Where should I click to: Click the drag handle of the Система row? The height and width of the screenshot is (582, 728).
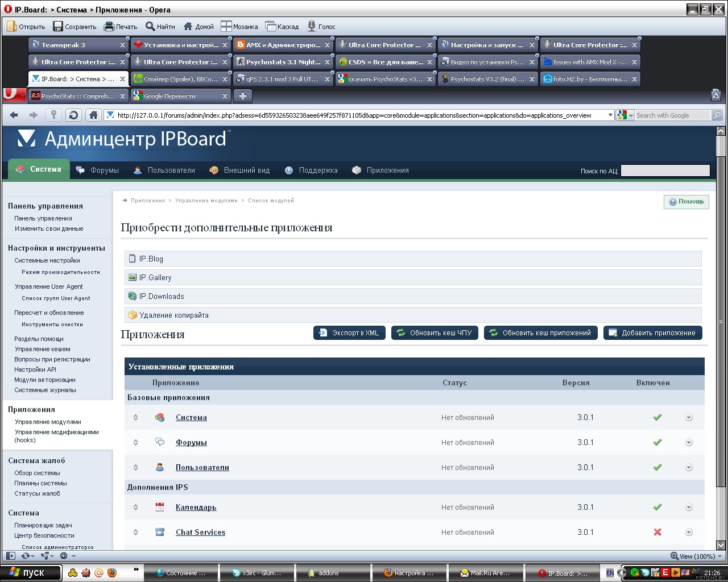(x=135, y=417)
